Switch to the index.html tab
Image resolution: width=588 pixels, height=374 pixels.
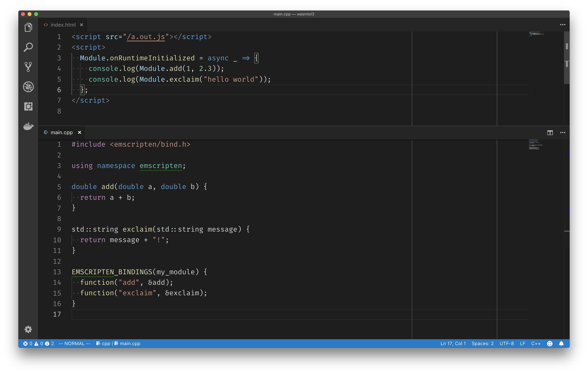tap(63, 25)
